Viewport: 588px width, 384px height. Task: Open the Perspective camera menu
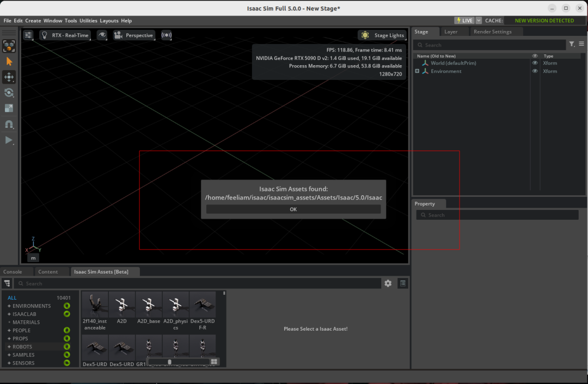pos(134,35)
